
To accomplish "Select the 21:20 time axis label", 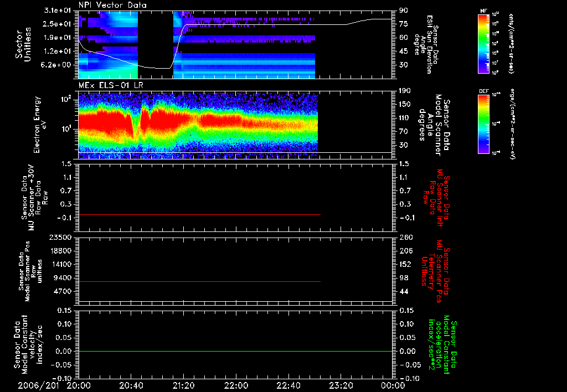I will [x=183, y=385].
